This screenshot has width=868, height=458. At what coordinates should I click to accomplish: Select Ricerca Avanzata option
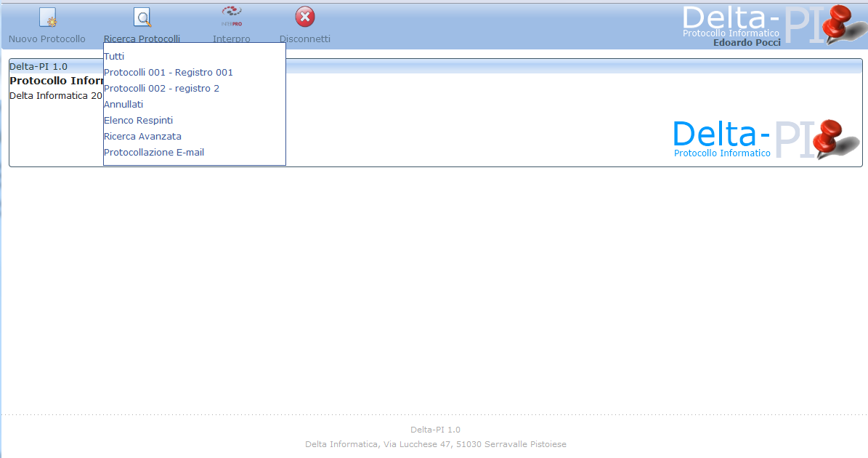143,137
